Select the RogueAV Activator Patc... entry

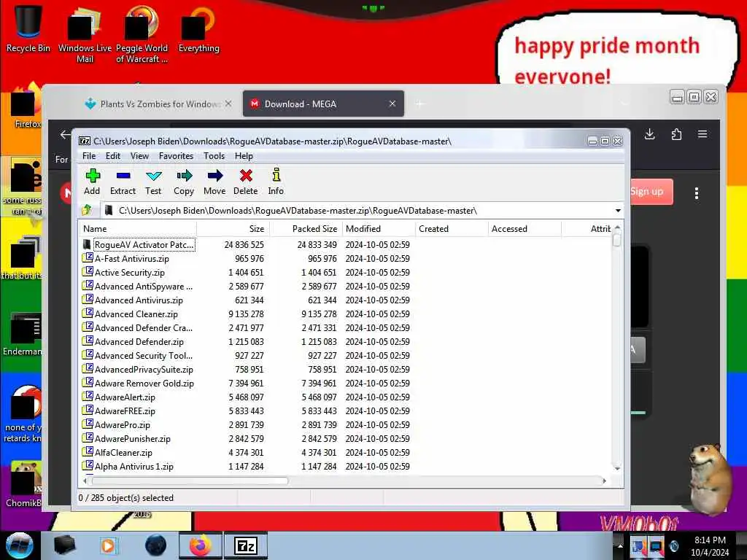click(144, 245)
